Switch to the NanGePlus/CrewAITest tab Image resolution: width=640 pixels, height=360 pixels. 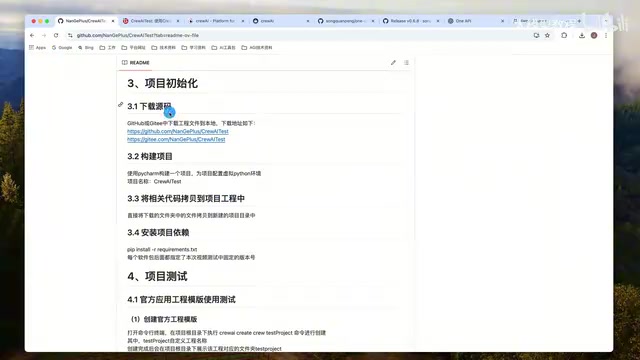point(85,21)
